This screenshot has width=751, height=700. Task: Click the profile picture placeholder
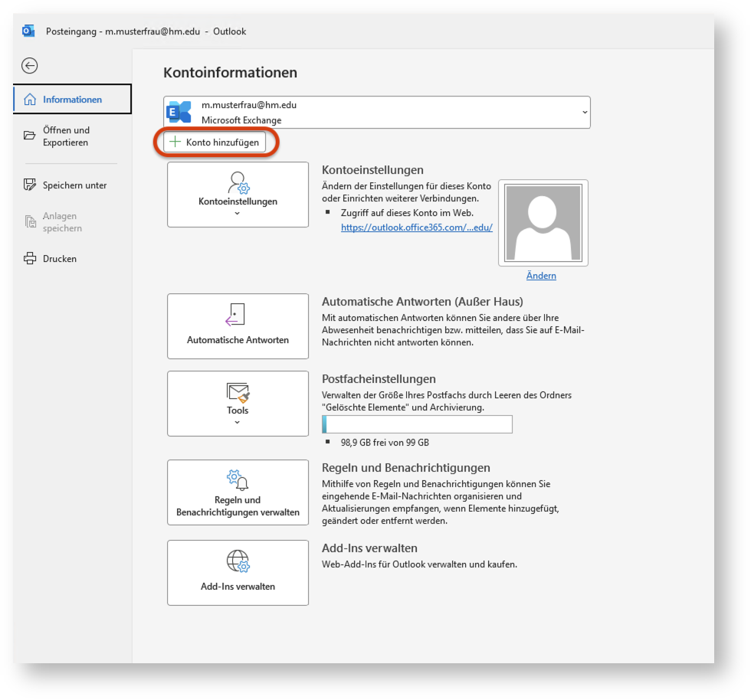point(543,223)
